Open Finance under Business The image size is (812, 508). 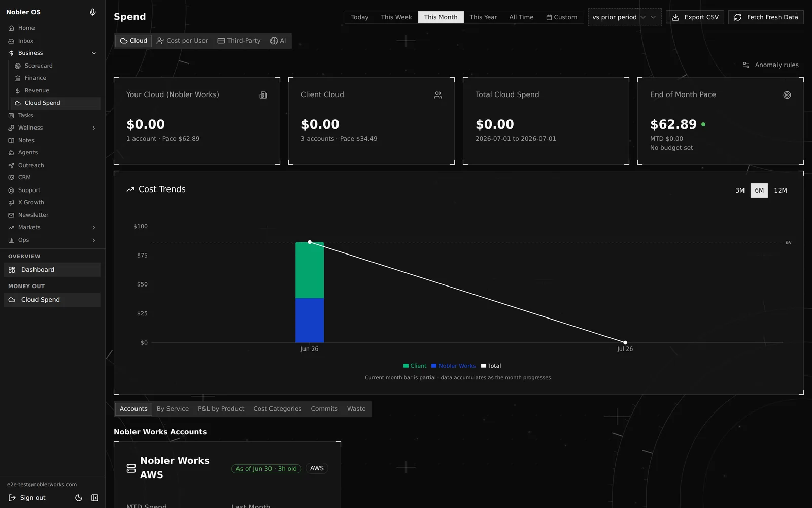click(x=56, y=78)
